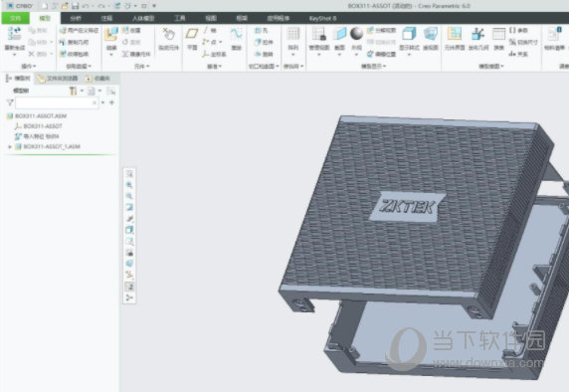This screenshot has height=392, width=569.
Task: Open the model tree settings dropdown
Action: coord(76,91)
